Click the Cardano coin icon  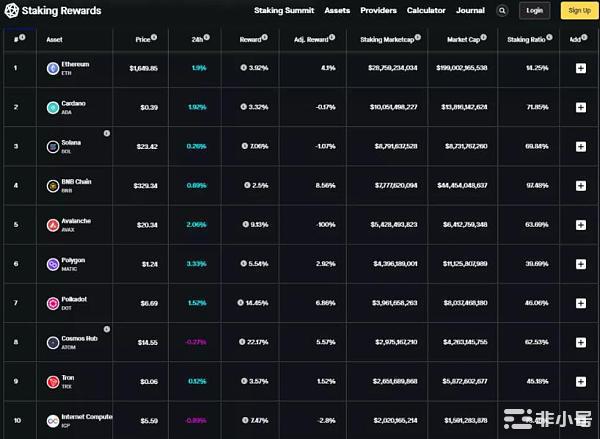52,107
